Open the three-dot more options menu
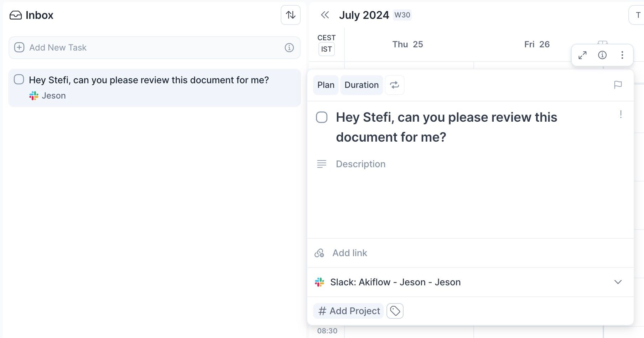This screenshot has width=644, height=338. point(622,55)
